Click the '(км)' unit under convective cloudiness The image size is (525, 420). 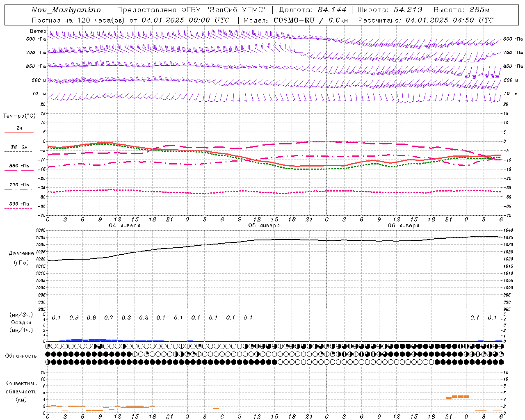(x=21, y=399)
